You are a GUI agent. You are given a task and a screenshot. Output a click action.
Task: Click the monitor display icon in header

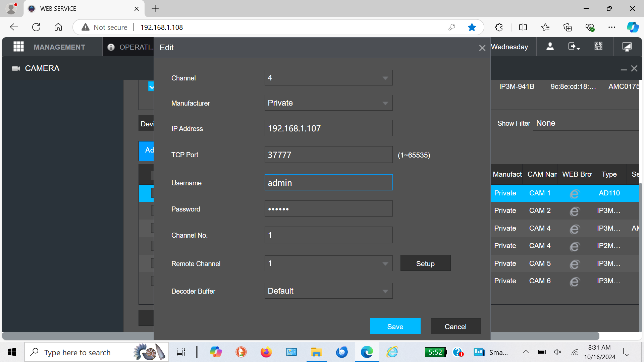click(627, 46)
